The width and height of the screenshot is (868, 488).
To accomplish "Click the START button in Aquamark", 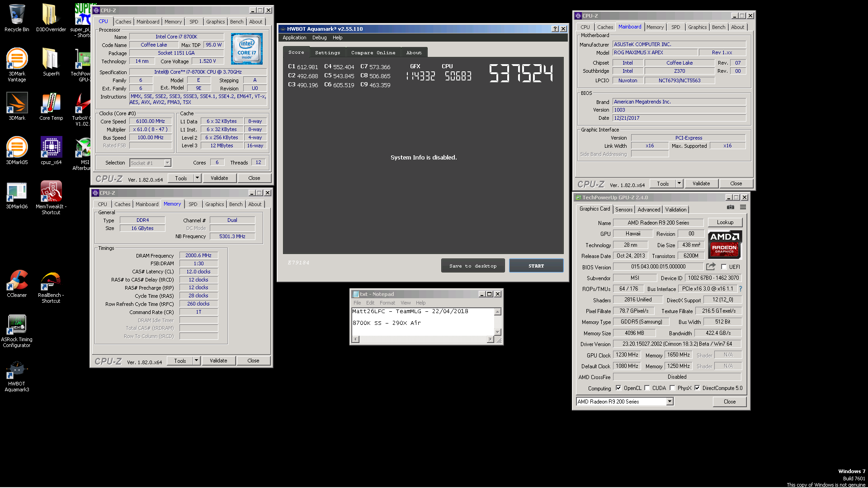I will tap(536, 266).
